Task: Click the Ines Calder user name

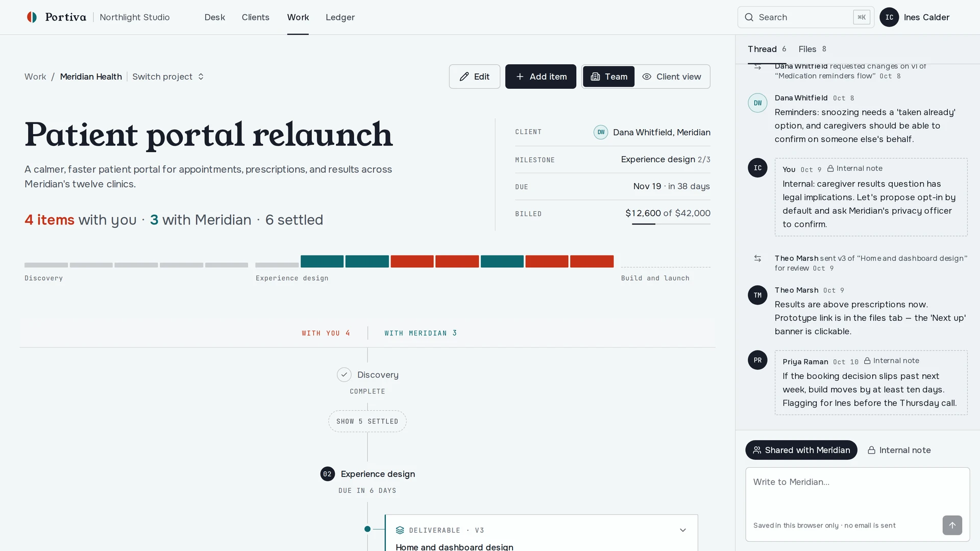Action: pos(926,17)
